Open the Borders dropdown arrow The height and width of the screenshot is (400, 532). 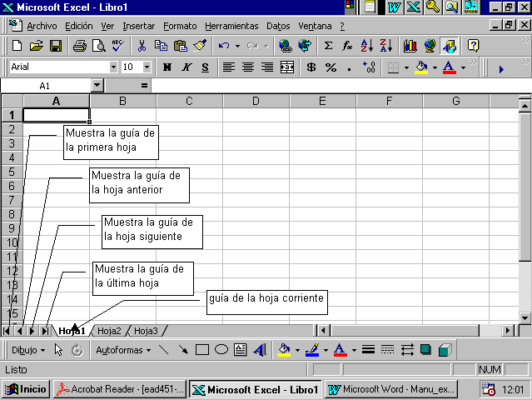point(406,67)
